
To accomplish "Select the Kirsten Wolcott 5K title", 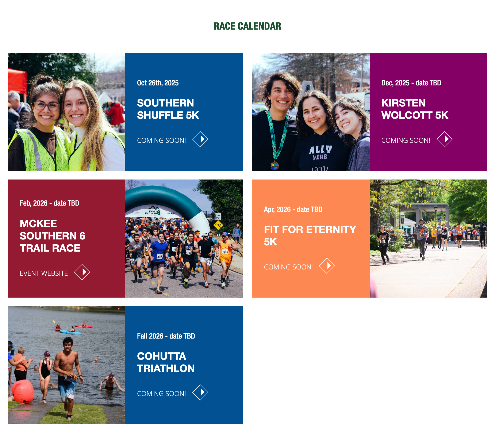I will tap(415, 109).
